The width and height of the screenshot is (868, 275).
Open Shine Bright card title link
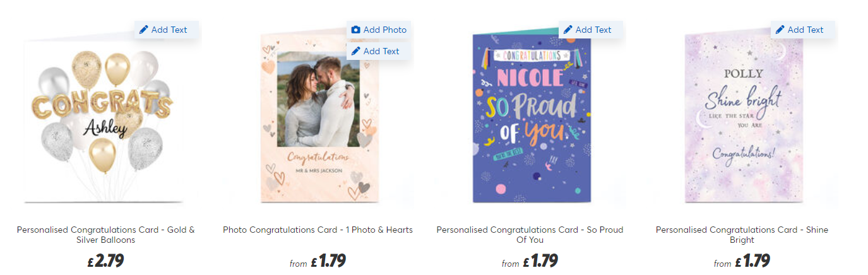tap(742, 235)
